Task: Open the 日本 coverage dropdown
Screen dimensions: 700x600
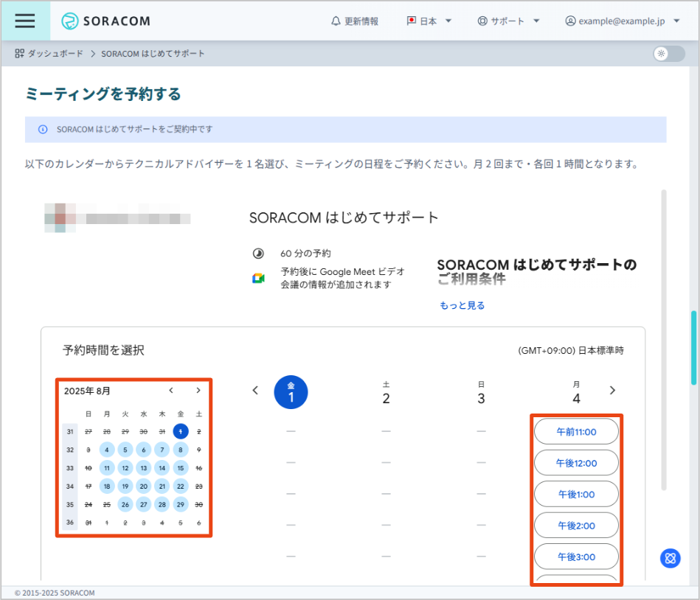Action: 429,21
